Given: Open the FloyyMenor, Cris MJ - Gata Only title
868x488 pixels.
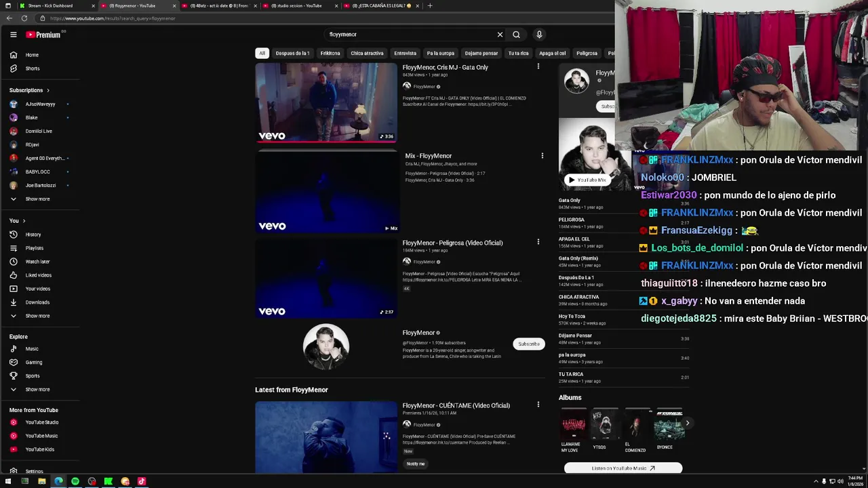Looking at the screenshot, I should point(445,68).
